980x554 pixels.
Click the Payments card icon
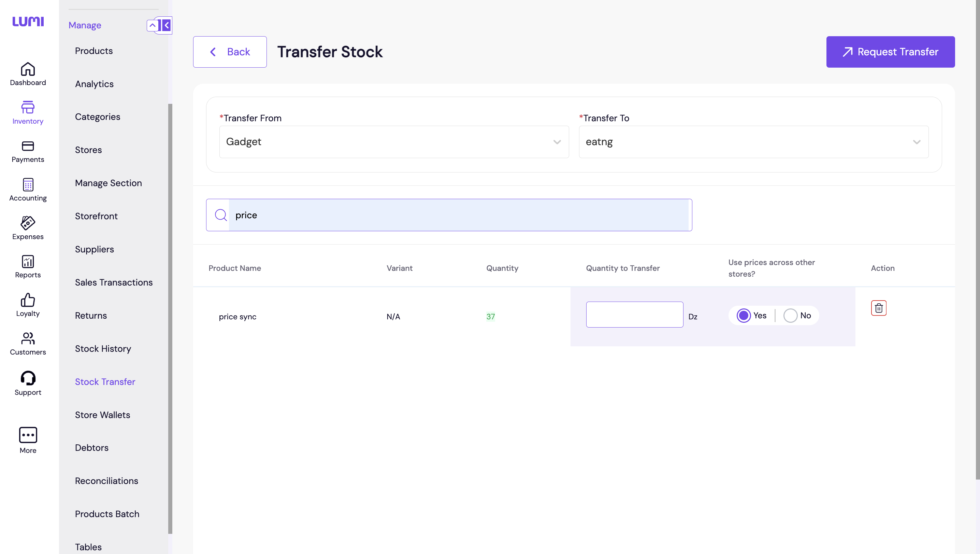(28, 146)
